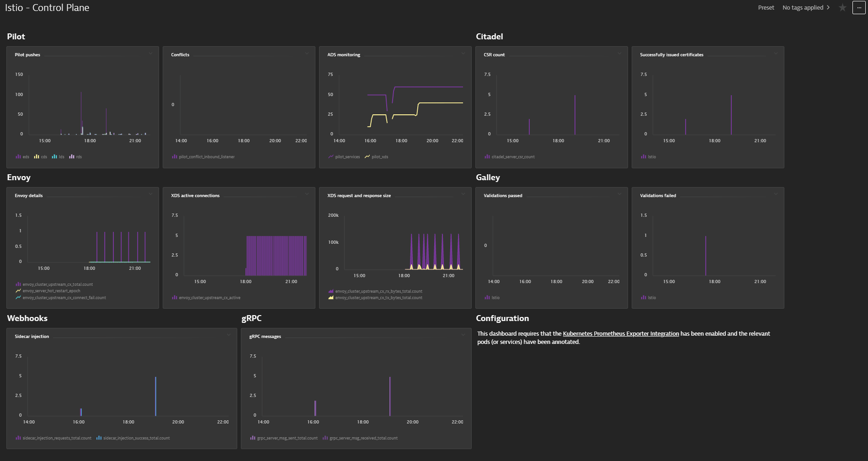Viewport: 868px width, 461px height.
Task: Toggle grpc_server_msg_received_total.count legend entry
Action: click(x=360, y=438)
